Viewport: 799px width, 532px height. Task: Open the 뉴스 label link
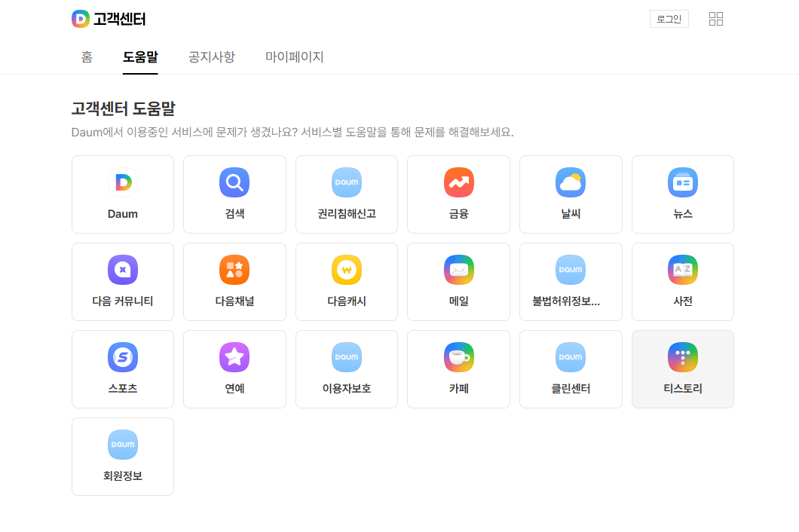coord(683,214)
